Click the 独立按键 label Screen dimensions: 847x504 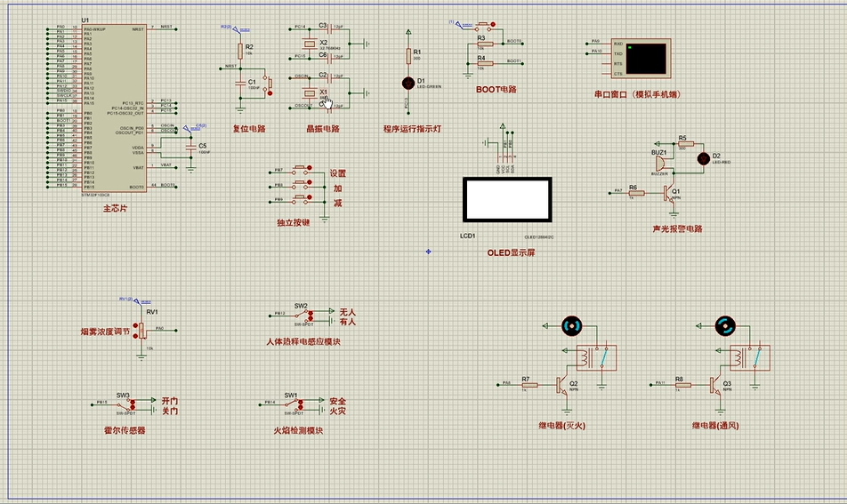[x=294, y=223]
